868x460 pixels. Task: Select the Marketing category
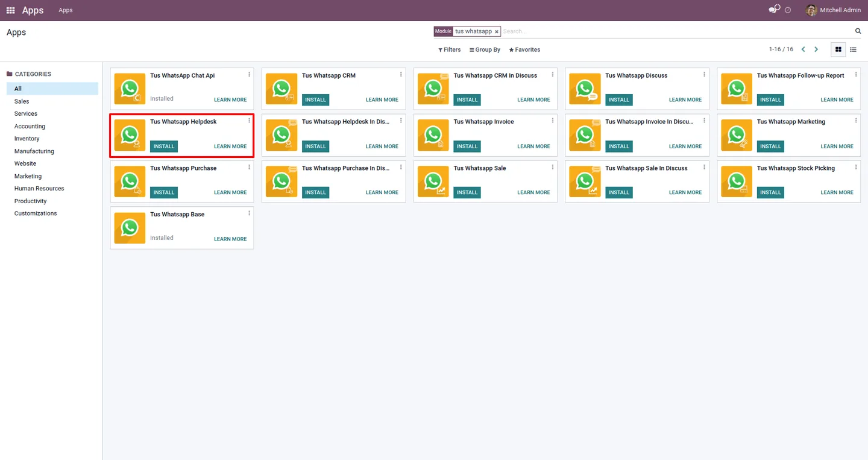(x=52, y=176)
